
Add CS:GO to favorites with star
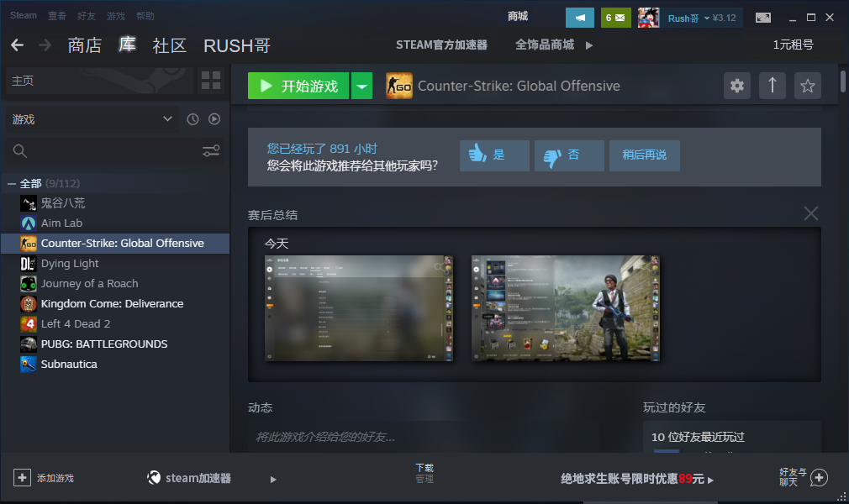pyautogui.click(x=807, y=86)
